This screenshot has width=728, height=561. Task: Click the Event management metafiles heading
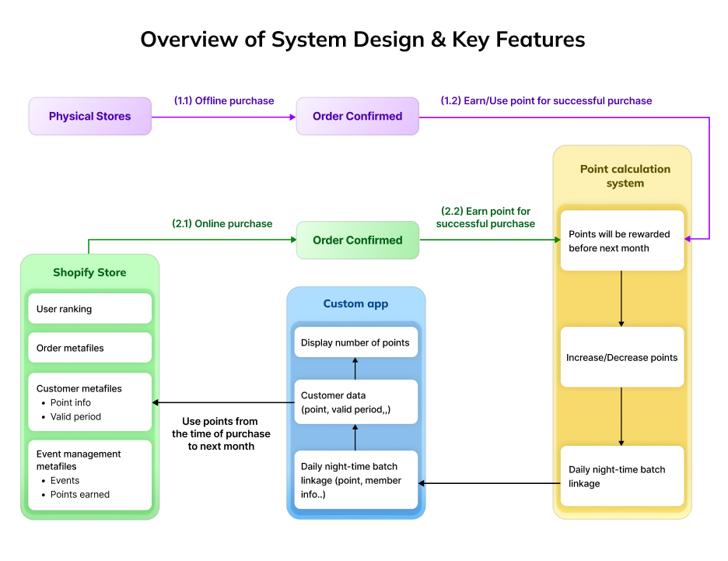(x=79, y=460)
